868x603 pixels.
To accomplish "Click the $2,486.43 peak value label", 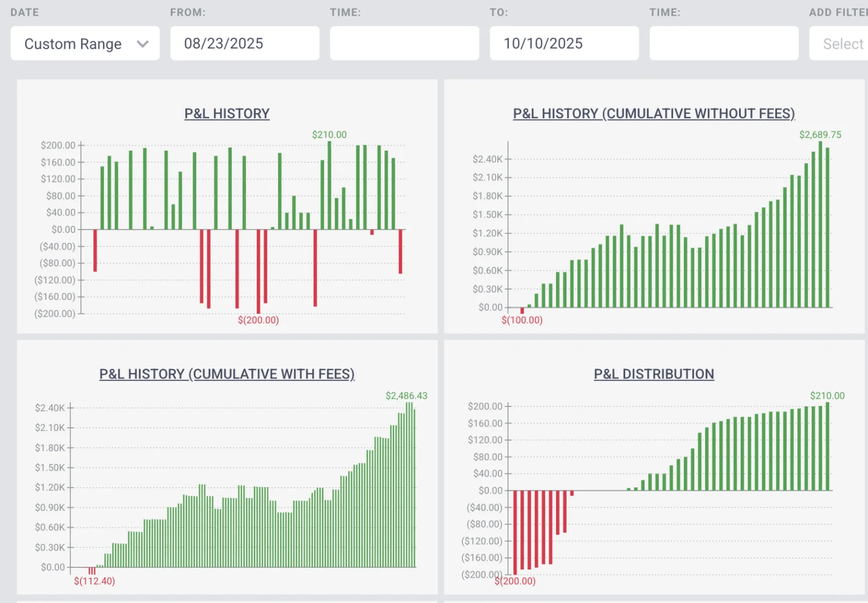I will click(406, 396).
